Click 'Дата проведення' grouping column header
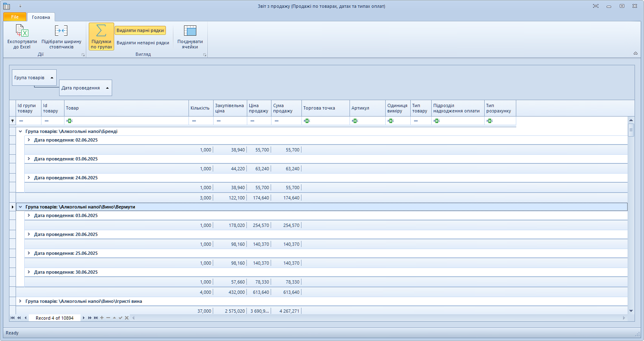644x341 pixels. [85, 88]
